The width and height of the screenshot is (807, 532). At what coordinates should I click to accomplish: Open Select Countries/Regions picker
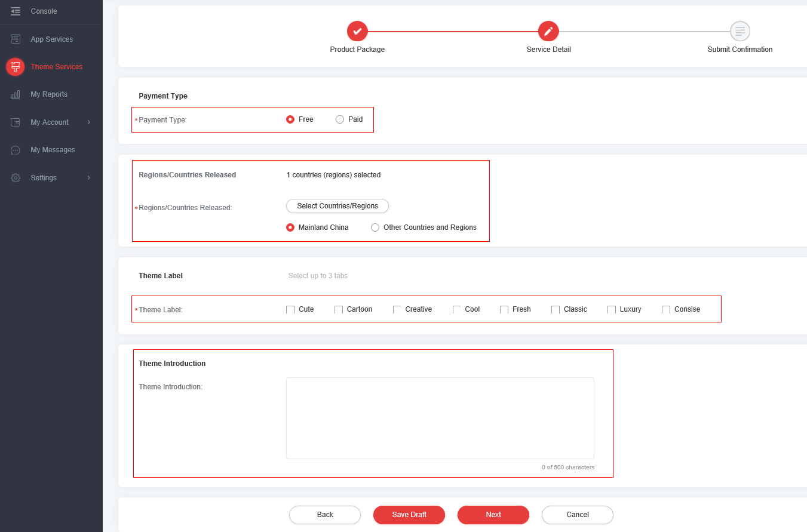[x=337, y=206]
